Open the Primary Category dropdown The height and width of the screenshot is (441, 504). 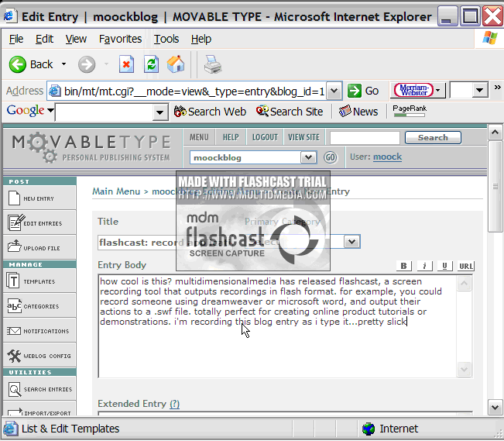coord(352,241)
